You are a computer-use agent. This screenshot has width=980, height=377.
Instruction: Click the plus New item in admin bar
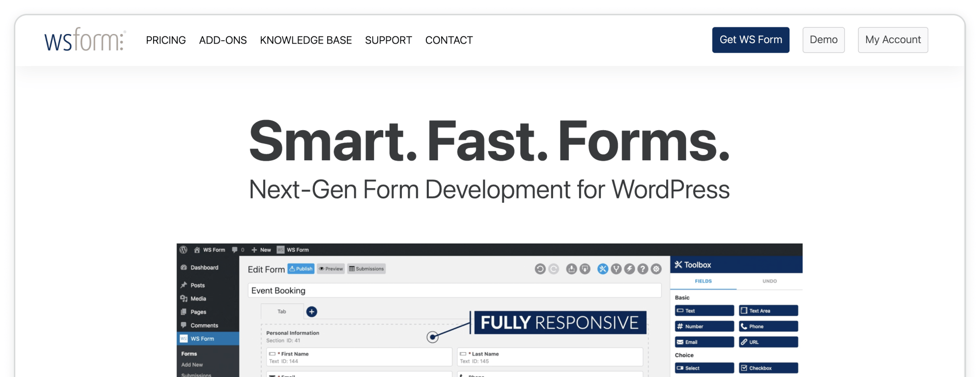point(261,250)
